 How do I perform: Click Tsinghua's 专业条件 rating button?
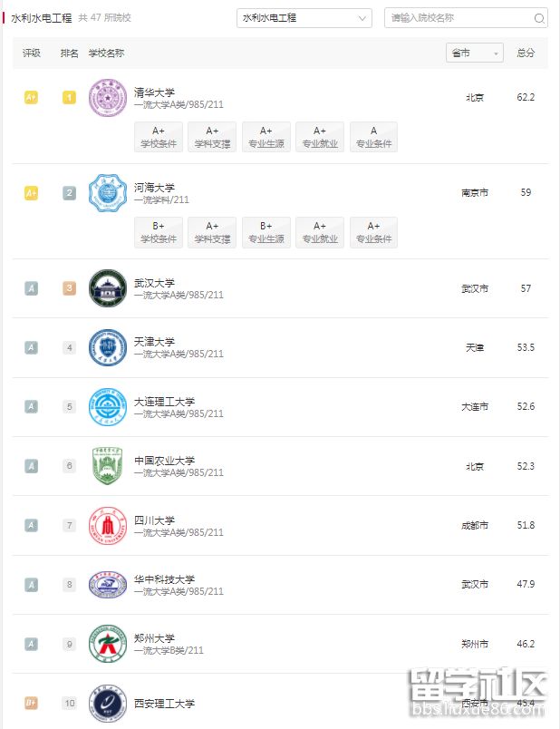[373, 137]
